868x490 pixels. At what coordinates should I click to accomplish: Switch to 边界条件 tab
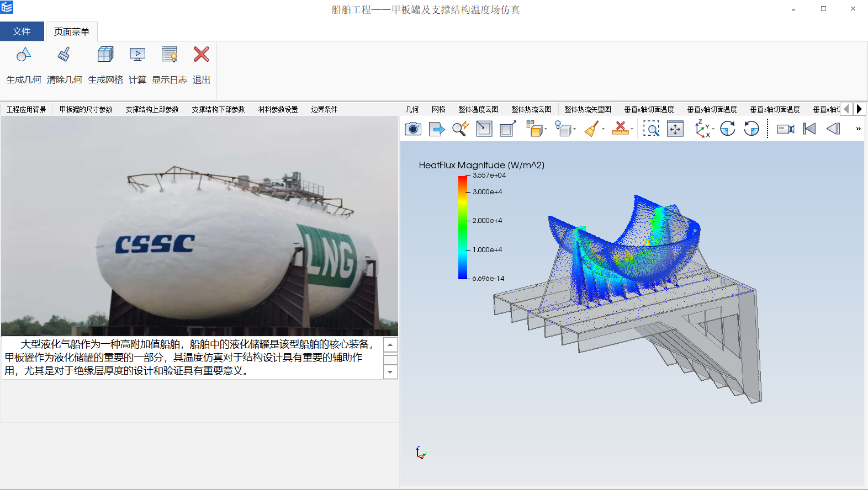click(x=324, y=109)
